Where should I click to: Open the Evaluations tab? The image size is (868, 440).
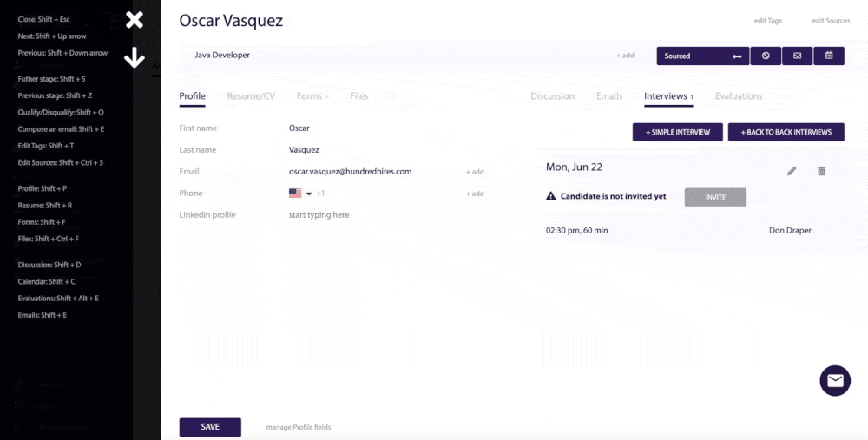coord(738,96)
